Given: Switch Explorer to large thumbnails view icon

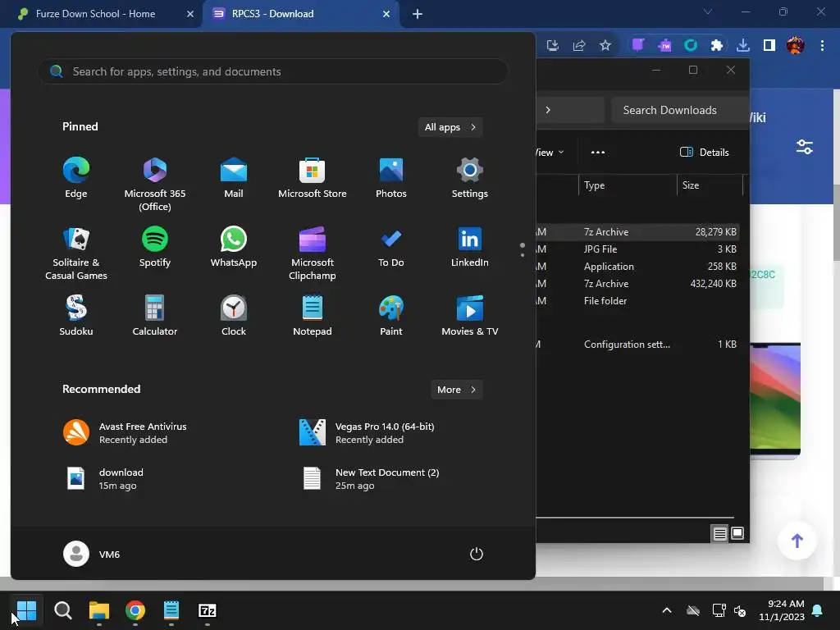Looking at the screenshot, I should pos(737,533).
